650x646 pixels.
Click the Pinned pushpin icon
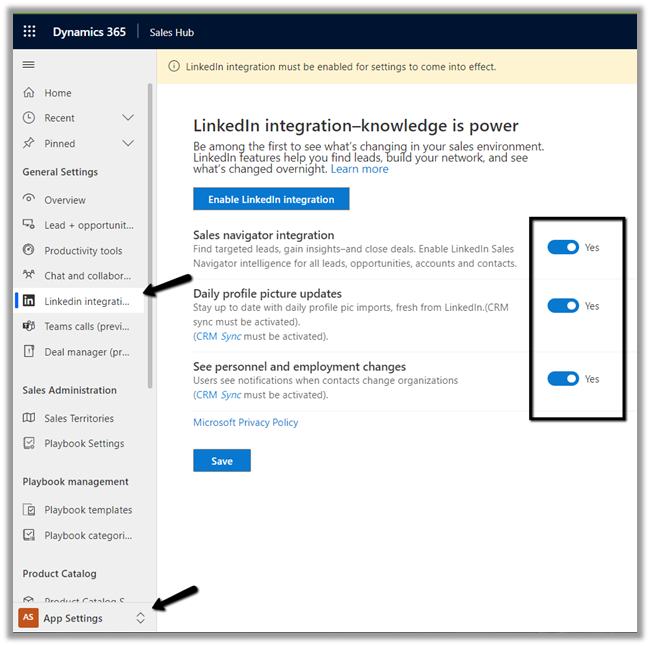pyautogui.click(x=29, y=143)
